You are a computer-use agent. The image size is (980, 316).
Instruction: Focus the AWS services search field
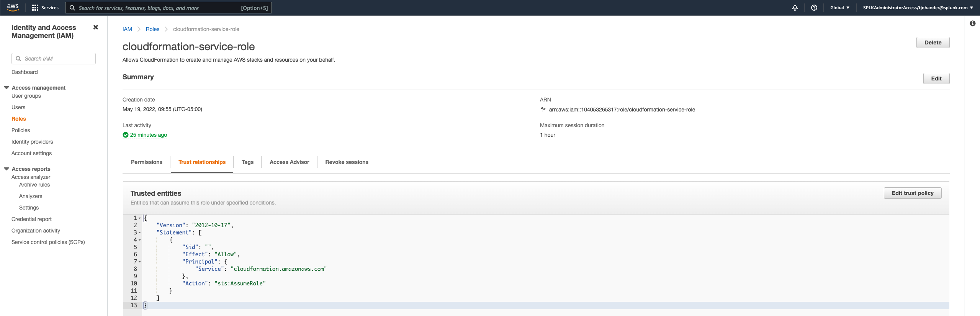pos(169,8)
